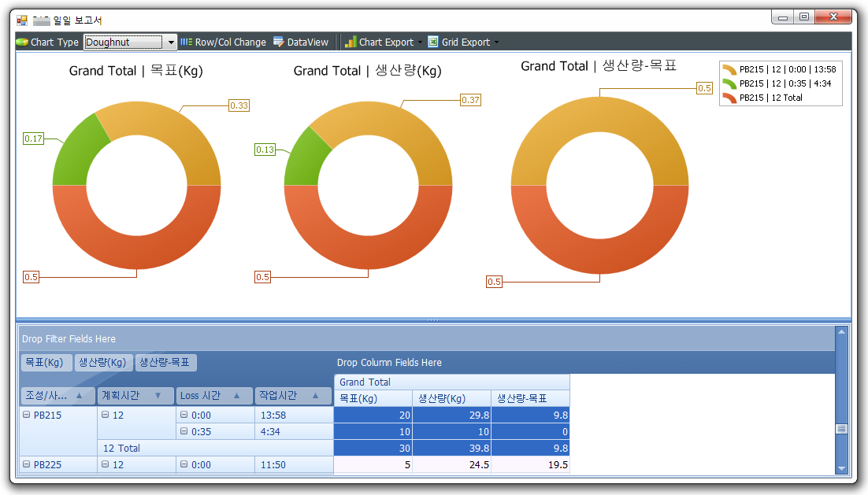The width and height of the screenshot is (868, 495).
Task: Select the 24.5 cell in PB225 row
Action: point(451,464)
